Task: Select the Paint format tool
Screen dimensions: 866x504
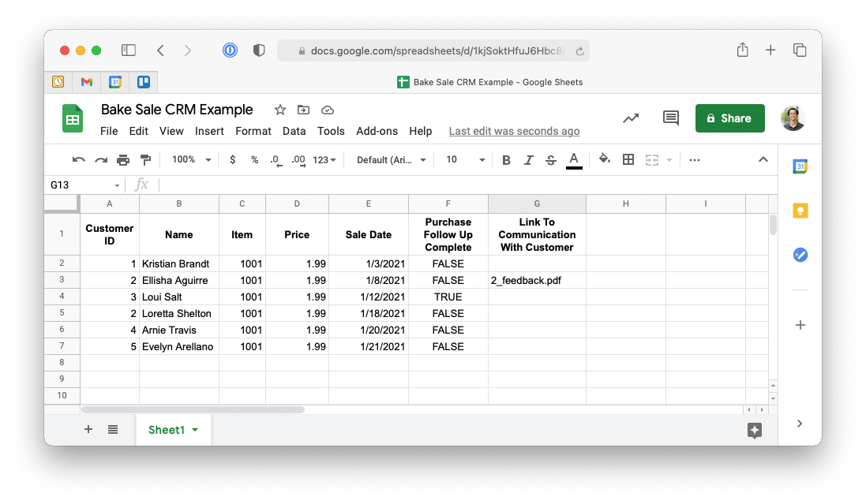Action: pyautogui.click(x=146, y=159)
